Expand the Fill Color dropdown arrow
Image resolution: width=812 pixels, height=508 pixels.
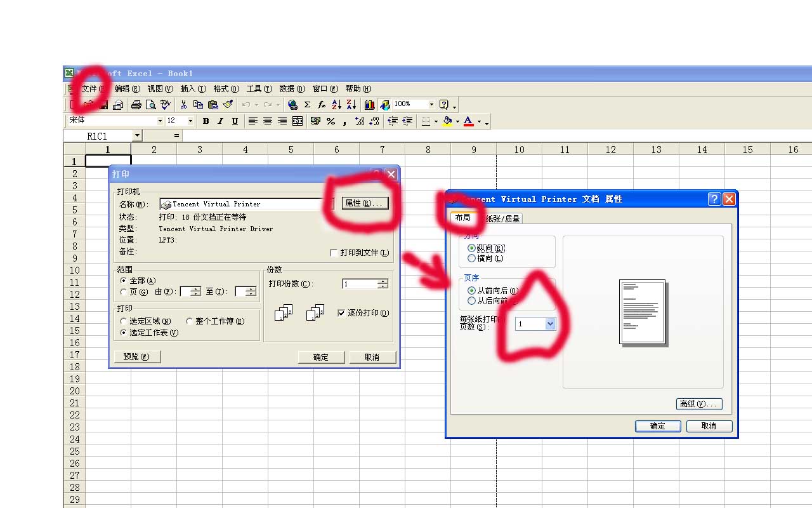click(x=457, y=121)
